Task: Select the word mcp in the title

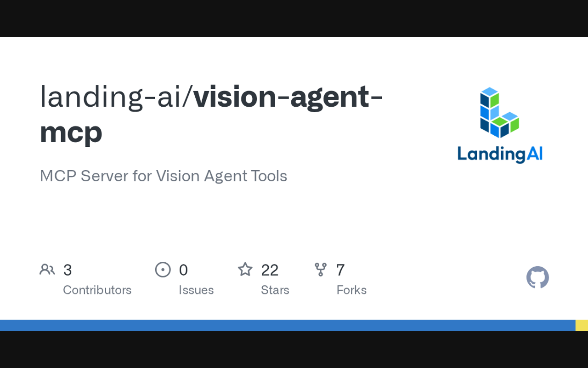Action: (71, 132)
